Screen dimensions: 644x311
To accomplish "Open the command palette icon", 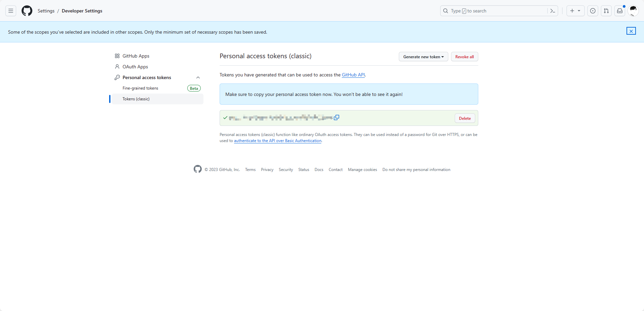I will [553, 11].
